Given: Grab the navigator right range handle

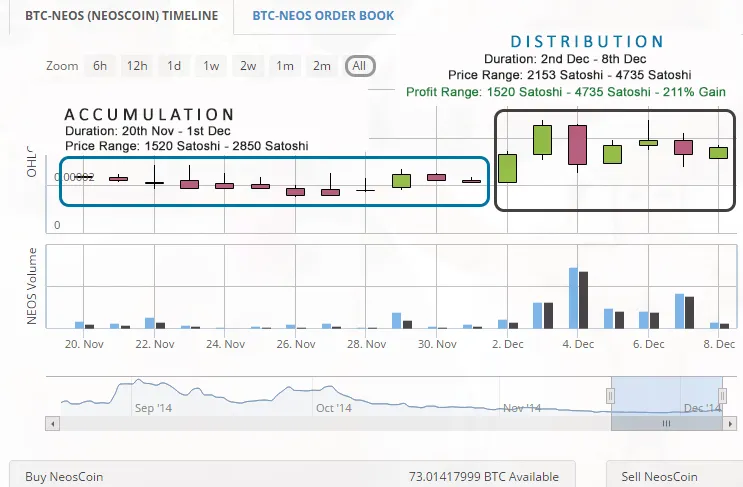Looking at the screenshot, I should [722, 395].
